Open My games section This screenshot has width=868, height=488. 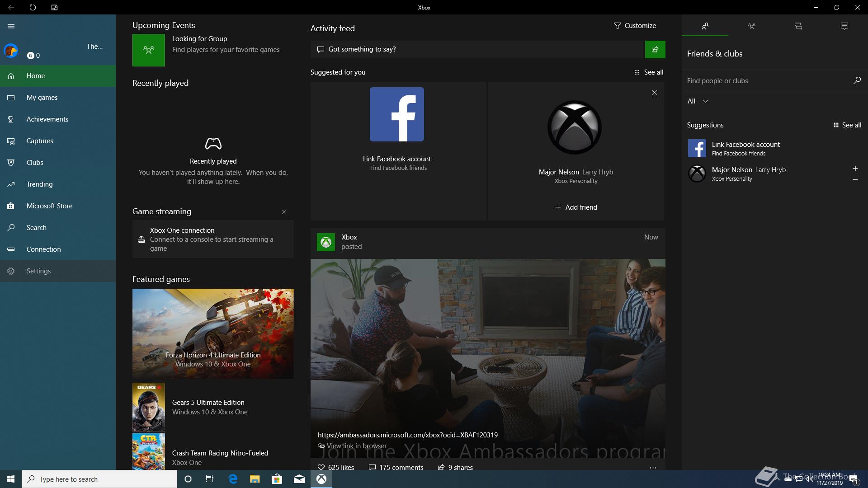point(58,98)
